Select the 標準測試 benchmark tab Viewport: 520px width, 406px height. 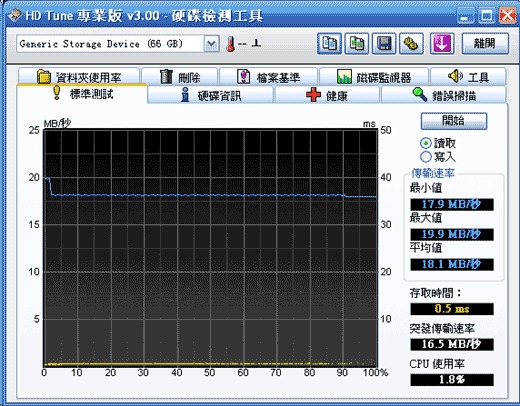point(82,93)
